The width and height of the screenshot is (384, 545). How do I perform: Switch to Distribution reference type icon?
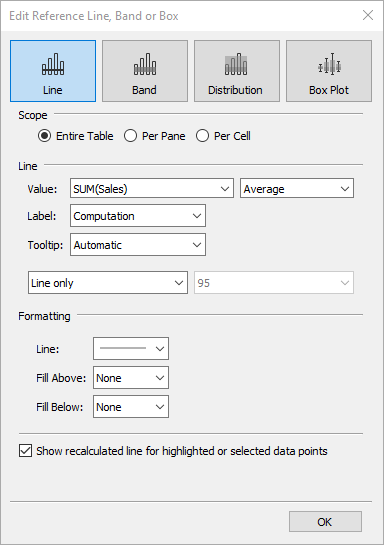[236, 64]
